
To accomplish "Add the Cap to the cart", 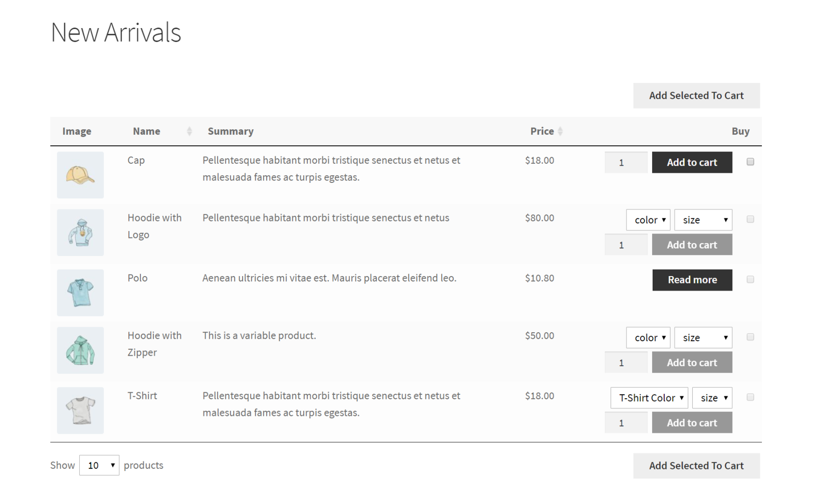I will coord(692,162).
